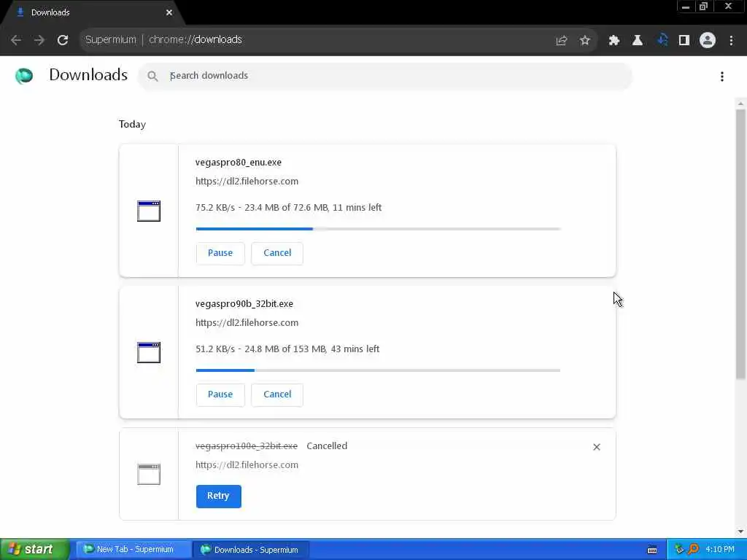Cancel the vegaspro80_enu.exe download
This screenshot has width=747, height=560.
click(277, 253)
